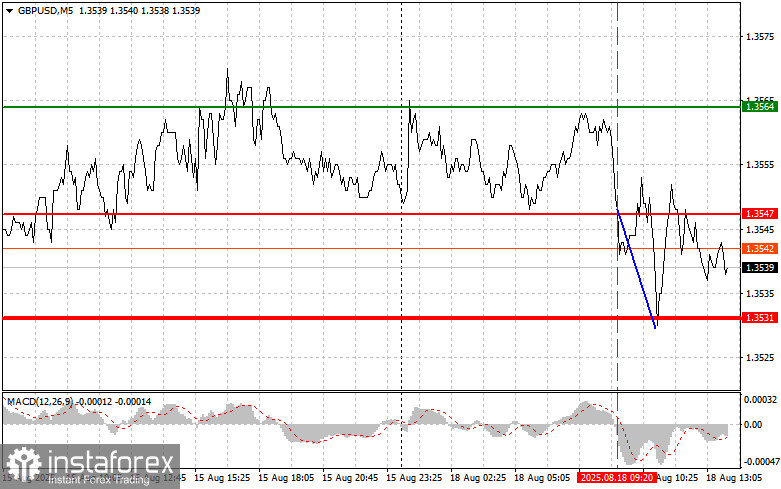Select the orange 1.3542 price label

[759, 248]
